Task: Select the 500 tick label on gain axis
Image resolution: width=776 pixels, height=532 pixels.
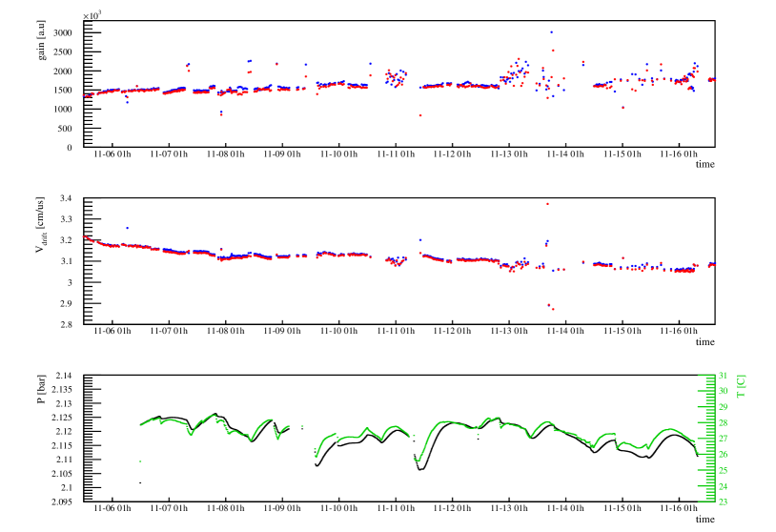Action: 65,129
